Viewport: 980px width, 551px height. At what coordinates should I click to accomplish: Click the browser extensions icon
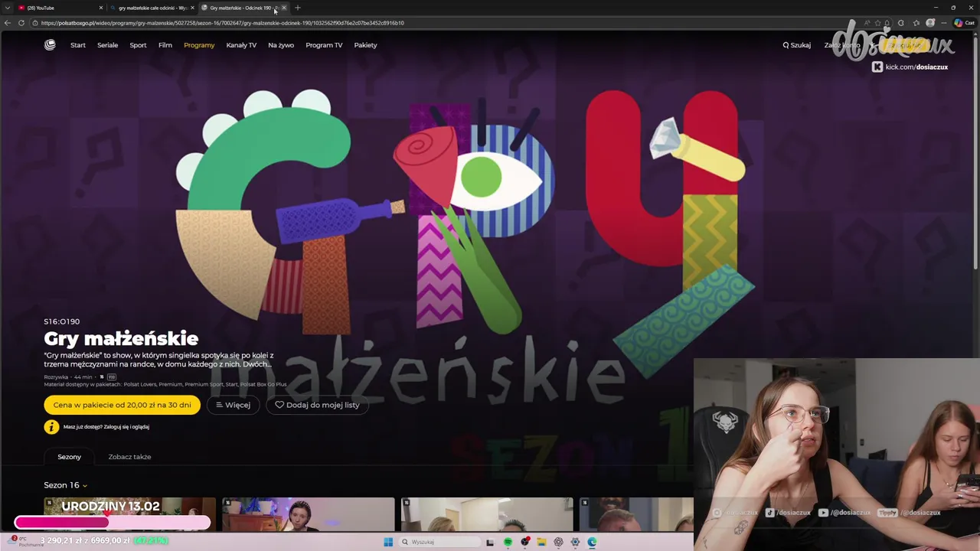coord(901,23)
